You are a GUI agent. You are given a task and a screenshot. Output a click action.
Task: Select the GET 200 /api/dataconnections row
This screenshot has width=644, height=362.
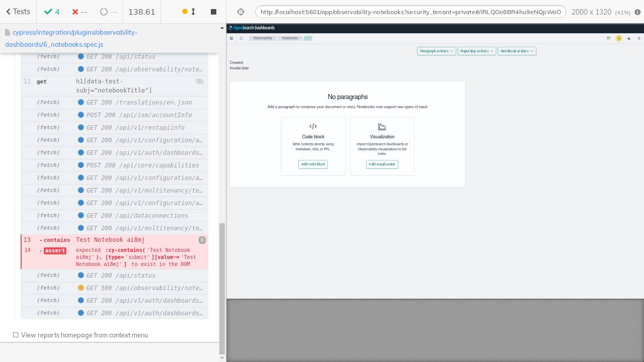tap(114, 216)
